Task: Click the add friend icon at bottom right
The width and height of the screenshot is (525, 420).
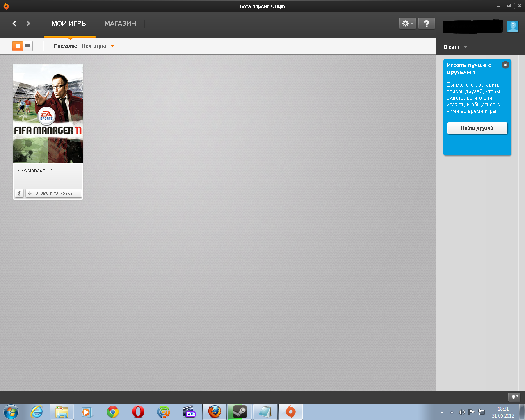Action: pyautogui.click(x=514, y=397)
